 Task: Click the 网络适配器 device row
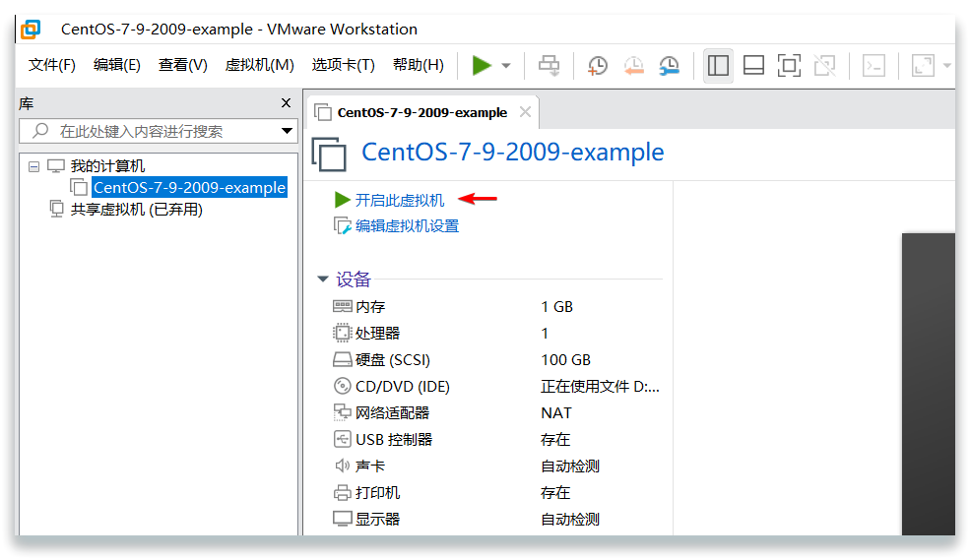496,413
